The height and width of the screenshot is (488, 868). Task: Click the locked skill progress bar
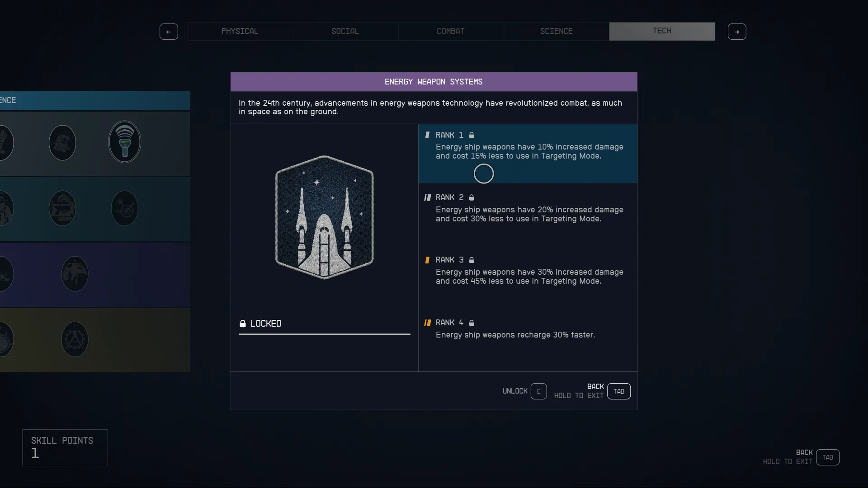[325, 334]
